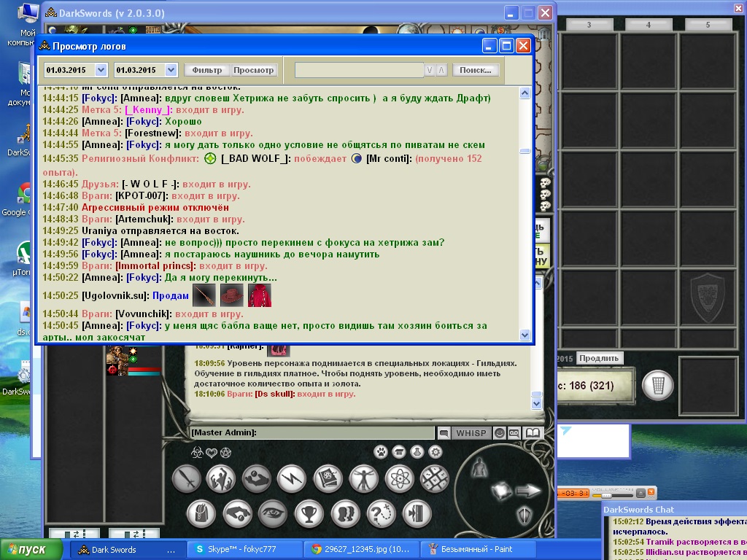Select the rifle item thumbnail in Ugolovnik.su message
The height and width of the screenshot is (560, 747).
coord(204,295)
